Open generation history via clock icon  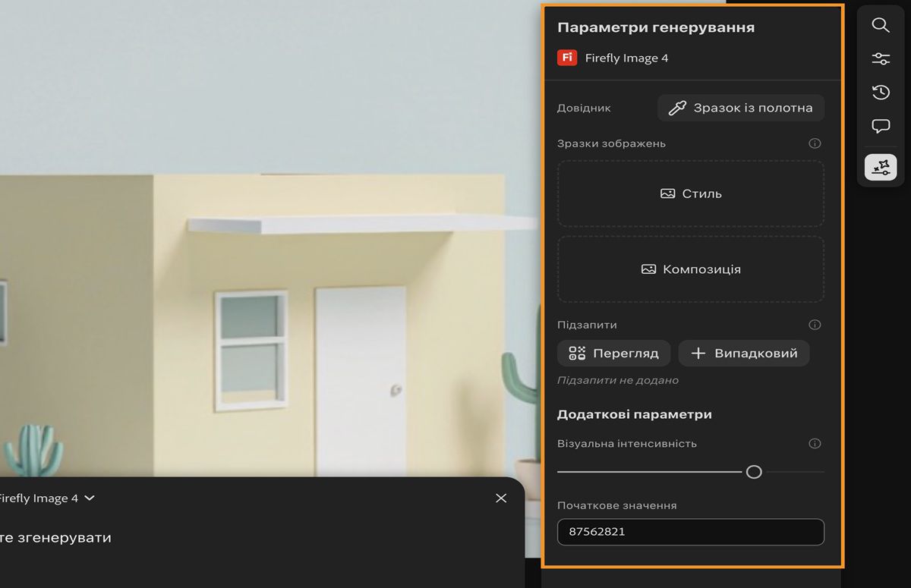[x=881, y=92]
